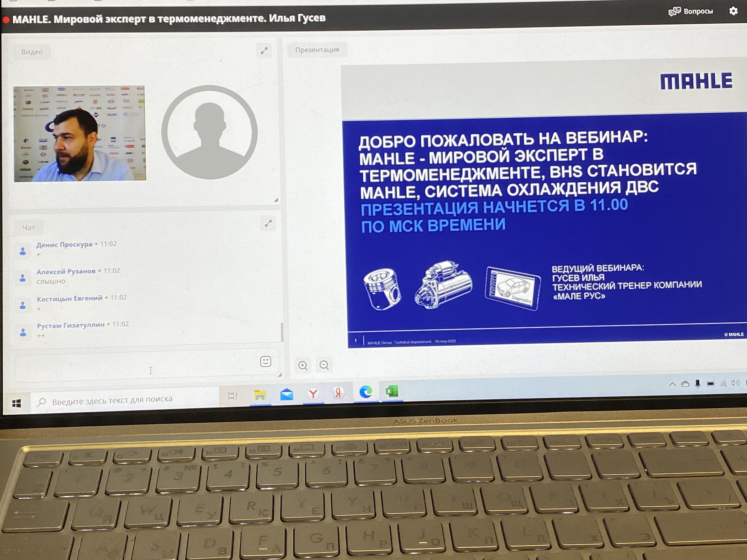Screen dimensions: 747x560
Task: Open the emoji picker in chat
Action: [x=266, y=361]
